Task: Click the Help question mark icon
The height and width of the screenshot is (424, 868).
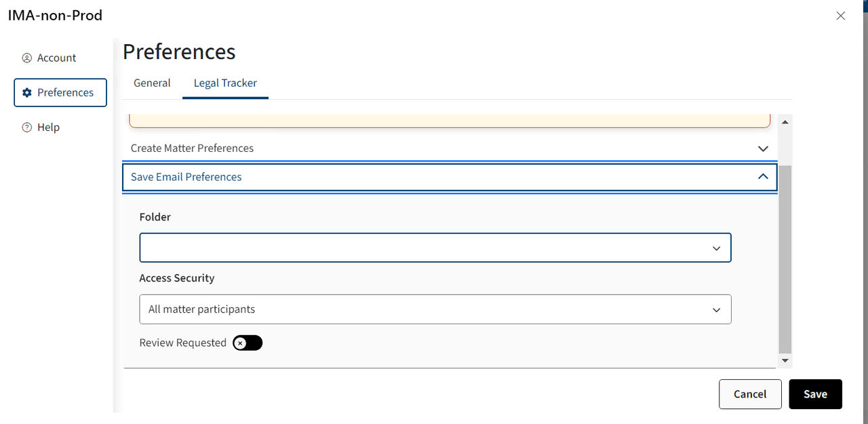Action: pyautogui.click(x=27, y=128)
